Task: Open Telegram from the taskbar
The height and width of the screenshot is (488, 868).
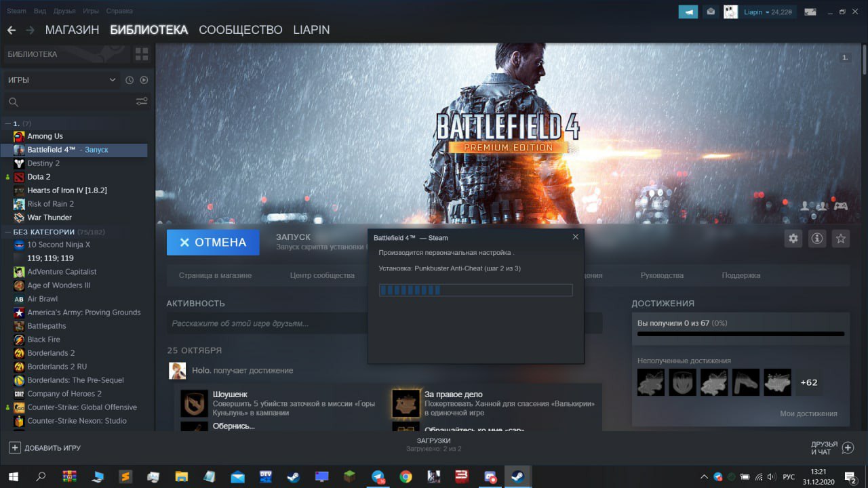Action: (378, 476)
